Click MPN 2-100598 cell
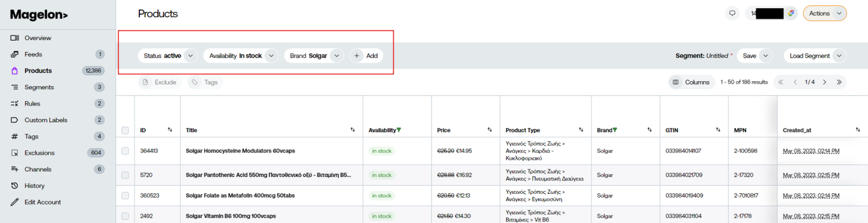868x223 pixels. click(746, 151)
